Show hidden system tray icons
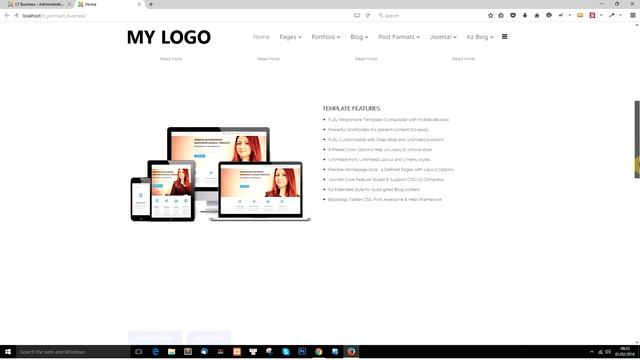Viewport: 640px width, 360px height. coord(591,352)
